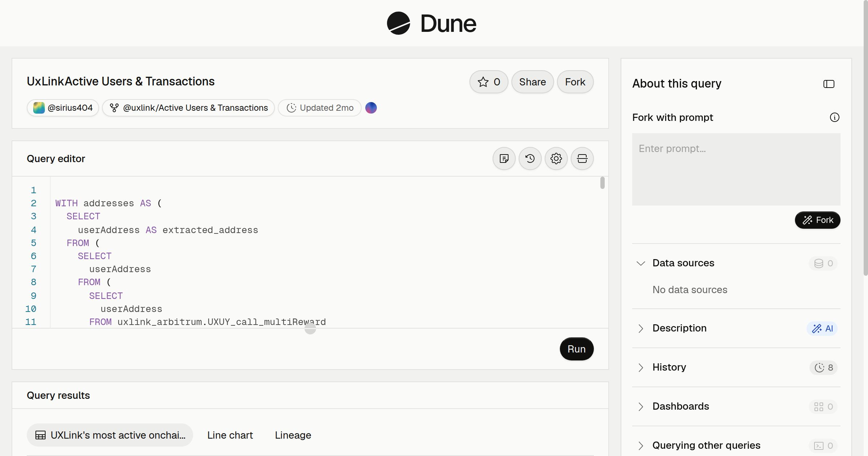
Task: Open the query notes icon in editor
Action: coord(504,159)
